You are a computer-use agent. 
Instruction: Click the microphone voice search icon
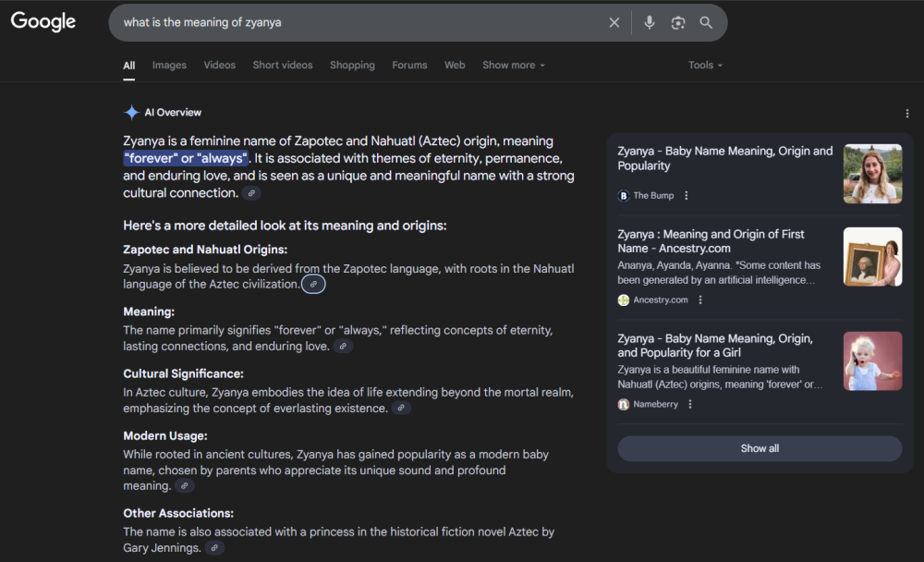649,22
